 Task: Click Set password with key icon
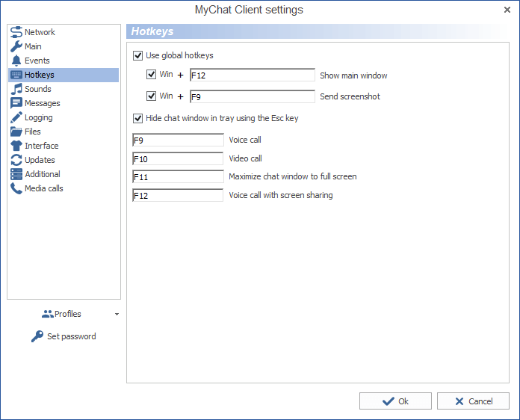64,336
